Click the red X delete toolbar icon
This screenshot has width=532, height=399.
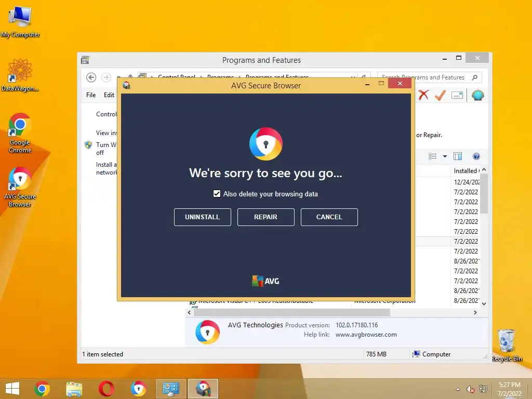pos(423,95)
